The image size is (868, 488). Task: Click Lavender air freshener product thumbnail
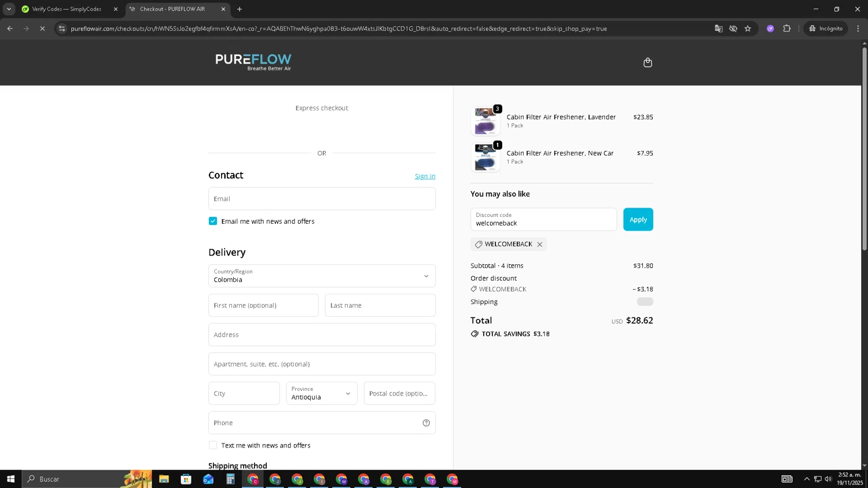coord(486,121)
